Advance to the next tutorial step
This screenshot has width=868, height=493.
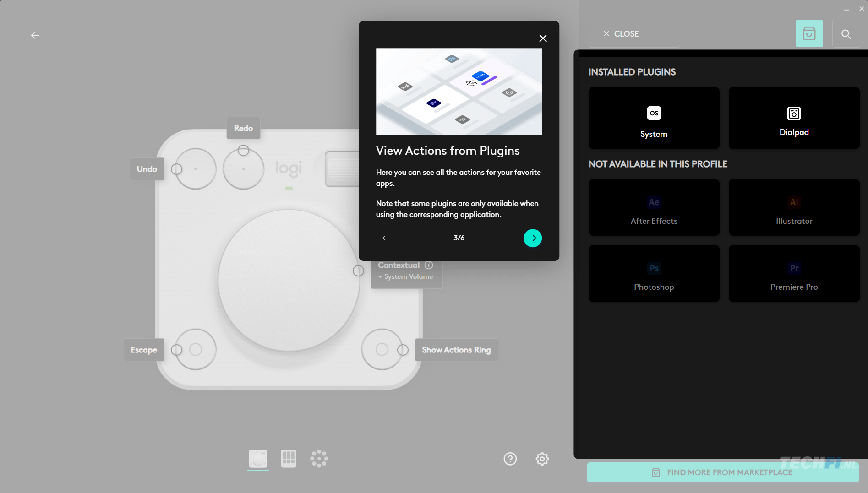532,238
